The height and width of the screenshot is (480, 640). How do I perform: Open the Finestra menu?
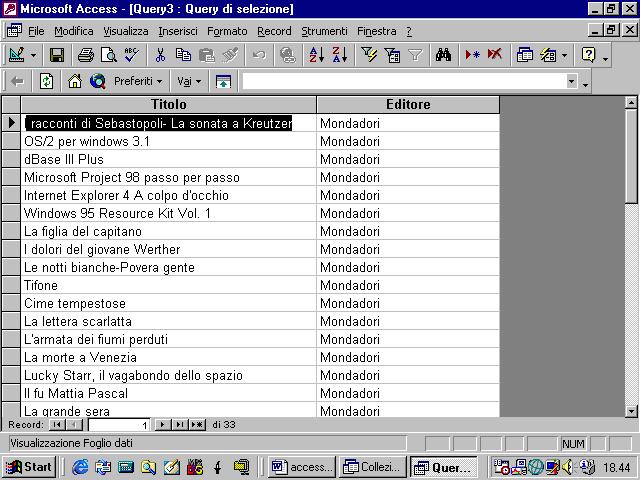coord(377,31)
